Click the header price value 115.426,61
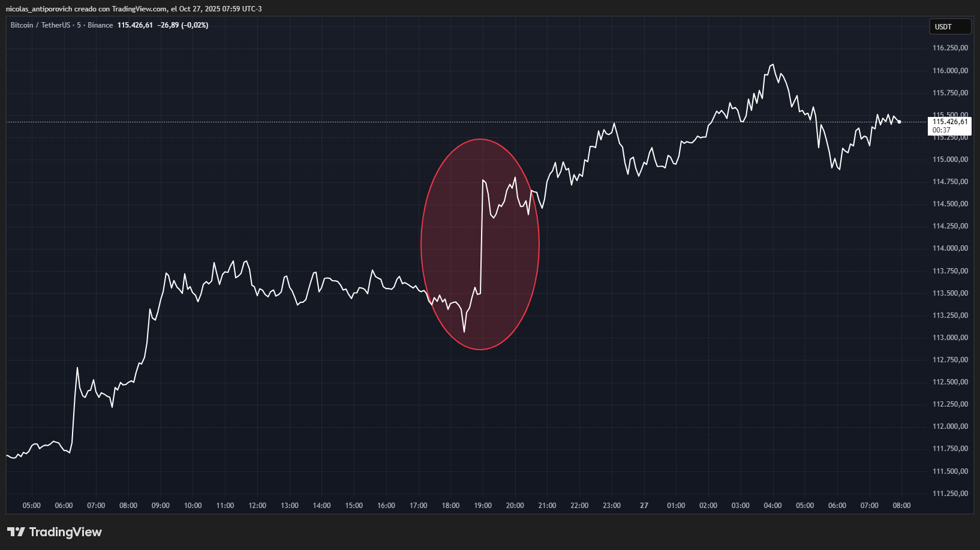Screen dimensions: 980x550 [x=135, y=25]
